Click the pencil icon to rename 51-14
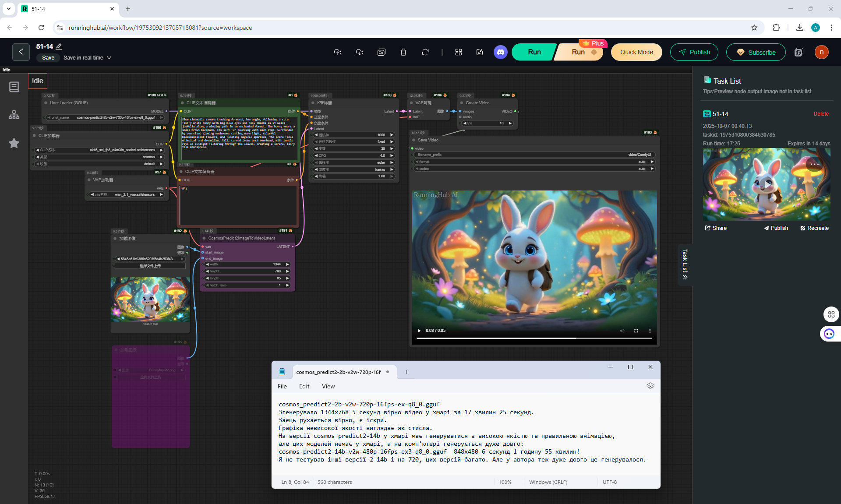 coord(59,46)
